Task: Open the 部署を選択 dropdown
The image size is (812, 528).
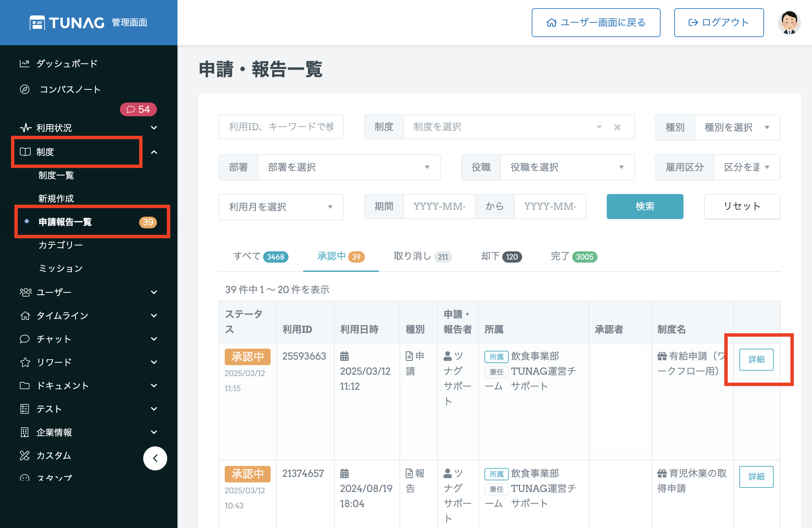Action: [349, 167]
